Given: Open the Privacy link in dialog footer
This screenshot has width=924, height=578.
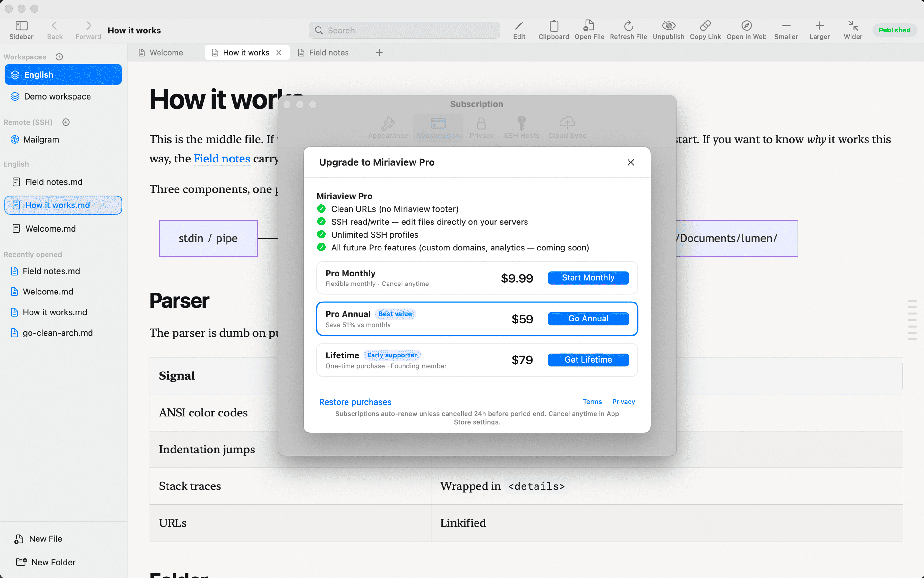Looking at the screenshot, I should tap(623, 402).
